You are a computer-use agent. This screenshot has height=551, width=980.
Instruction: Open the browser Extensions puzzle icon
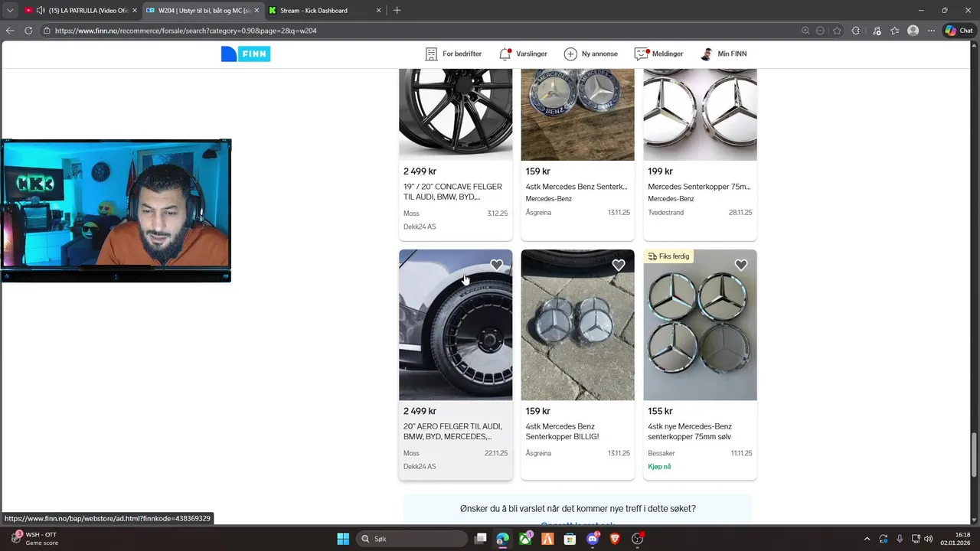856,31
